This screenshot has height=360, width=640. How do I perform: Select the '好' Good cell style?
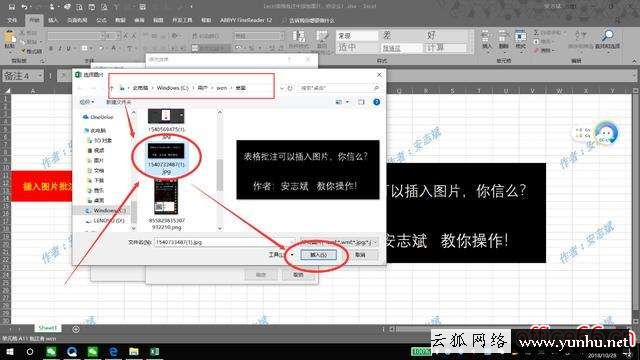coord(445,36)
